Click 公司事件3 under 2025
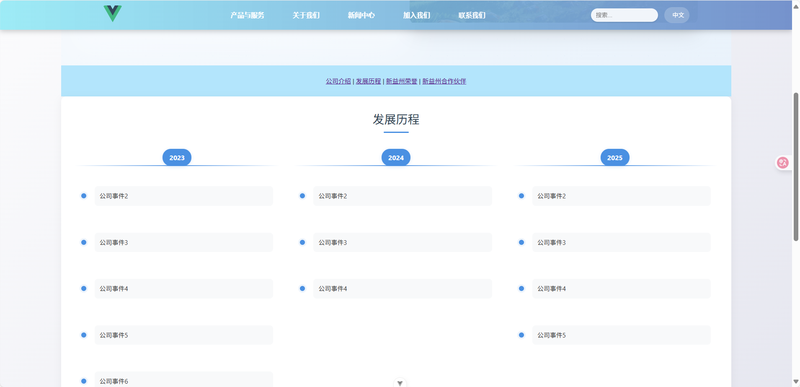 pos(621,242)
